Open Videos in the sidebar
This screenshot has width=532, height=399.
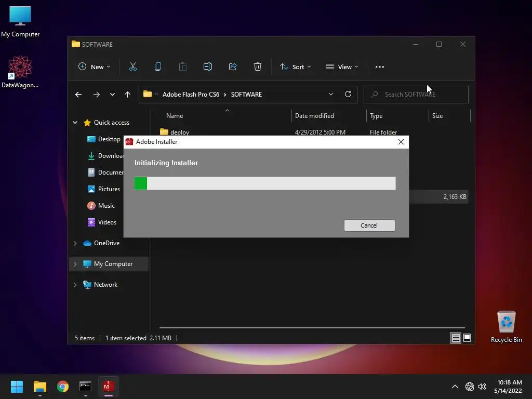(x=102, y=222)
